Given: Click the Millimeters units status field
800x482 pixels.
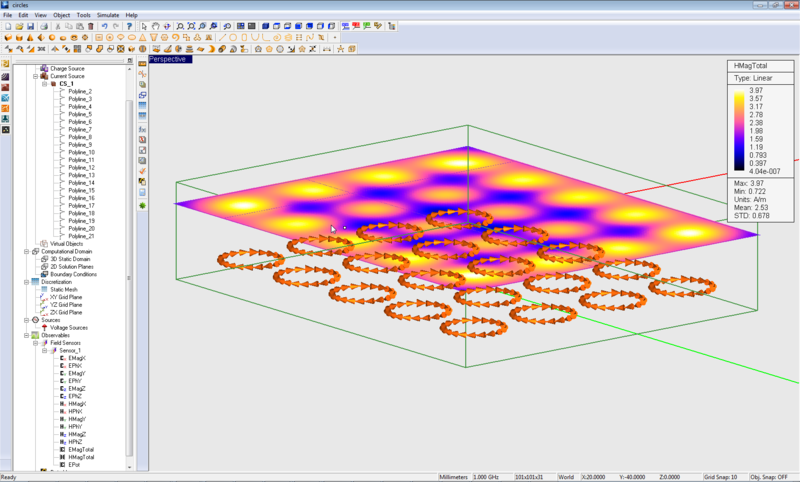Looking at the screenshot, I should pyautogui.click(x=461, y=477).
